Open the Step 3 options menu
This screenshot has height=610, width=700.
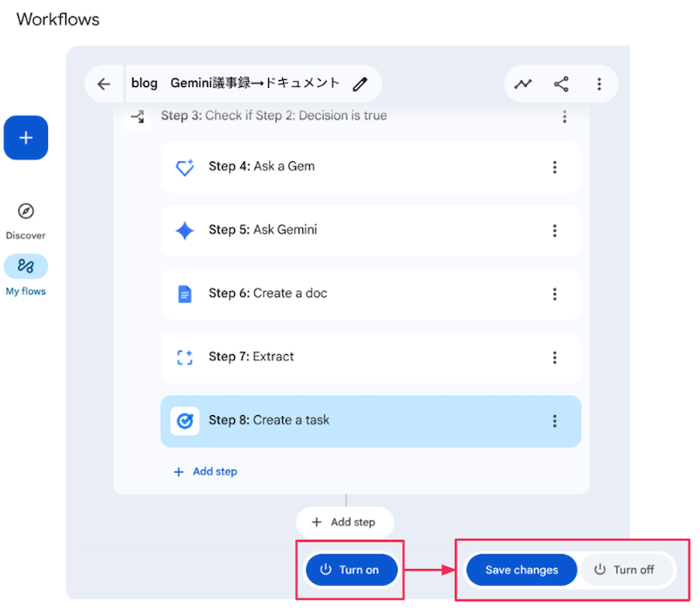565,117
